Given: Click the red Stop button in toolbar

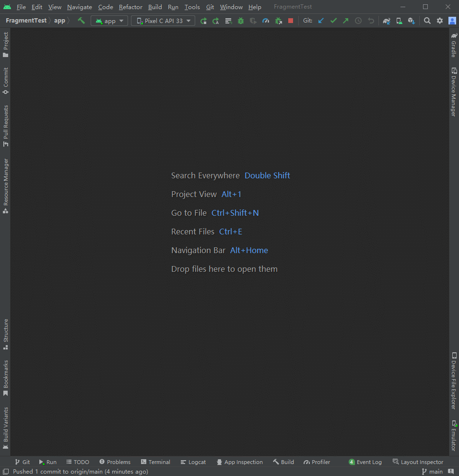Looking at the screenshot, I should click(x=291, y=21).
